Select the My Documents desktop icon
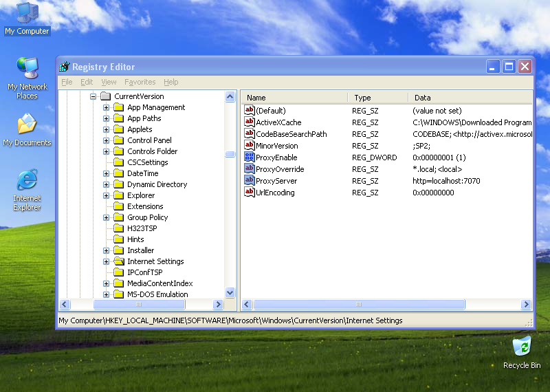This screenshot has width=550, height=392. tap(27, 129)
